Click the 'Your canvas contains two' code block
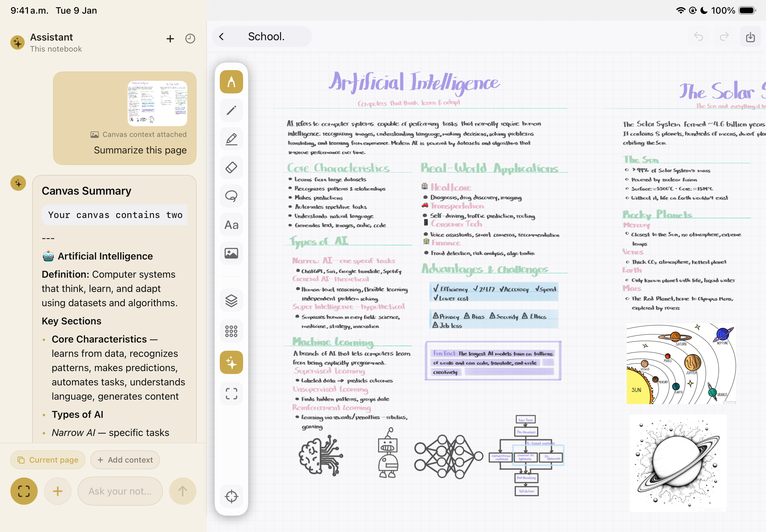Screen dimensions: 766x532 tap(114, 215)
